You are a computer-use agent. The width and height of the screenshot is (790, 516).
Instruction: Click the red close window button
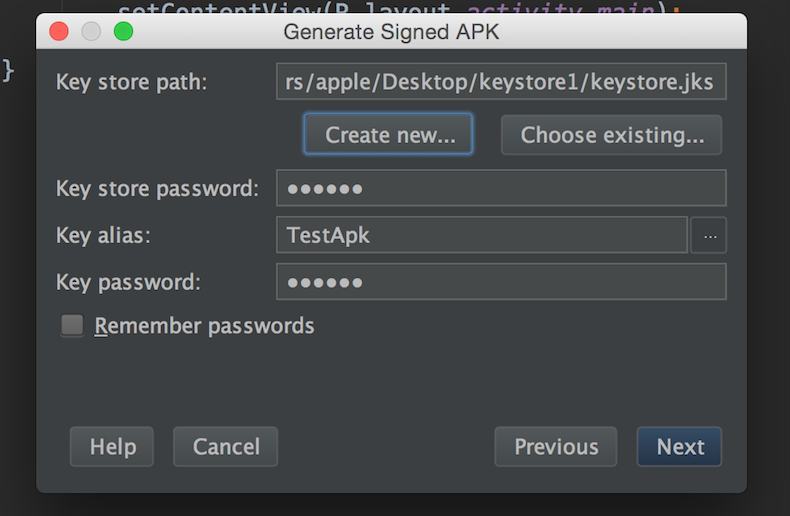click(59, 31)
